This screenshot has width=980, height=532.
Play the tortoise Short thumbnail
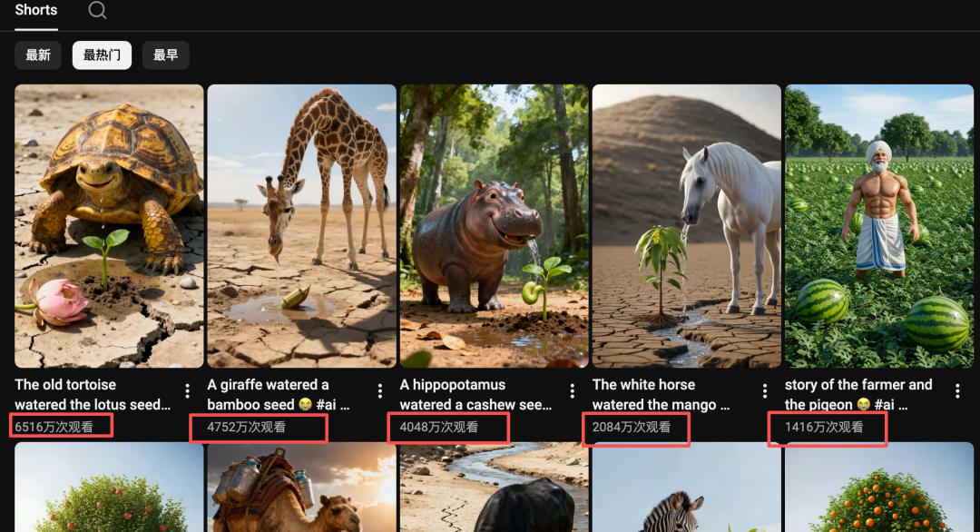109,225
